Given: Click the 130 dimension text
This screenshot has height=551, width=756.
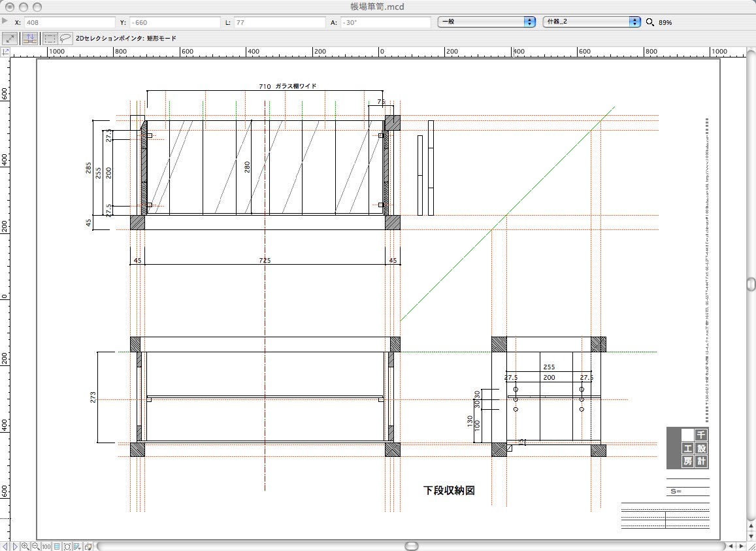Looking at the screenshot, I should 470,421.
